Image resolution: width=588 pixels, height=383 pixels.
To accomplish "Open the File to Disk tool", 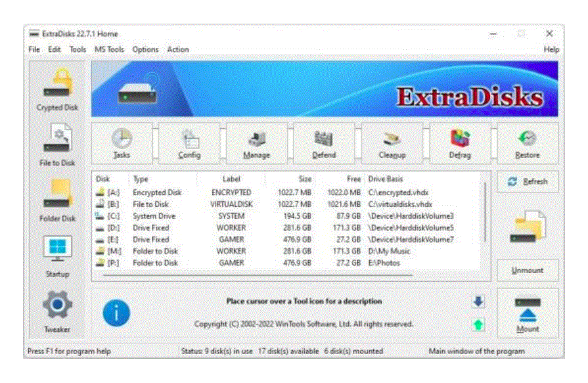I will tap(57, 145).
